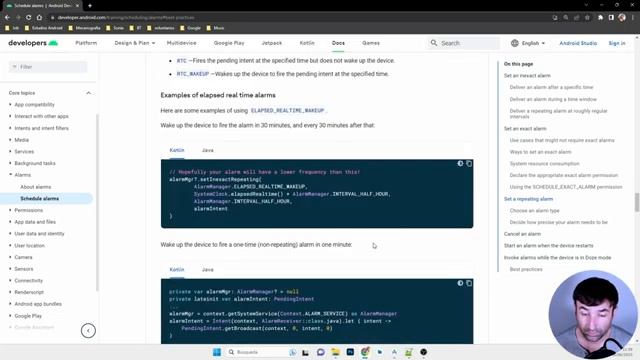Screen dimensions: 640x360
Task: Copy the setInexactRepeating code sample
Action: 469,164
